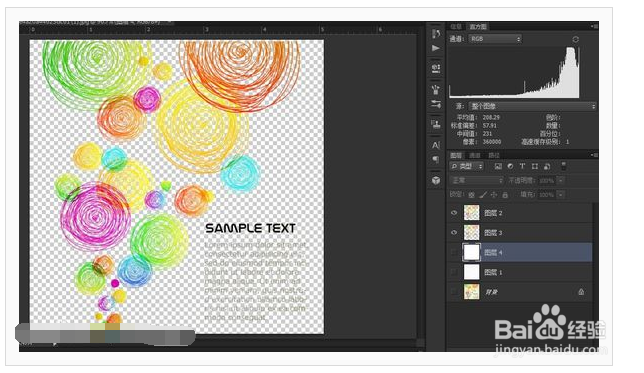Click the layer name 图层 1
Viewport: 644px width, 373px height.
[x=493, y=272]
